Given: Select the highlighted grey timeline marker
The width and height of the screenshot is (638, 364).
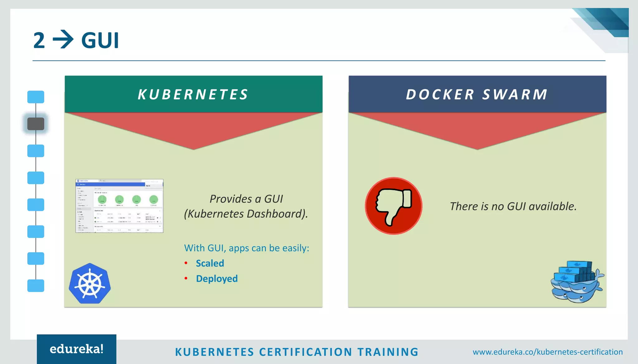Looking at the screenshot, I should coord(36,124).
